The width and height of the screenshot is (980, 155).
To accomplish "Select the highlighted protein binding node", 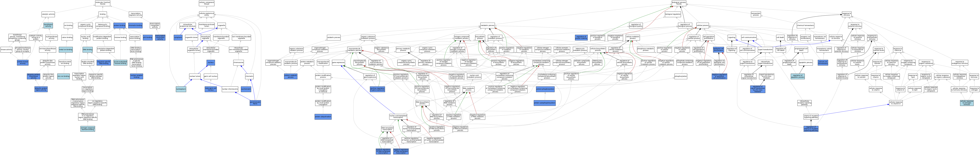I will [119, 26].
